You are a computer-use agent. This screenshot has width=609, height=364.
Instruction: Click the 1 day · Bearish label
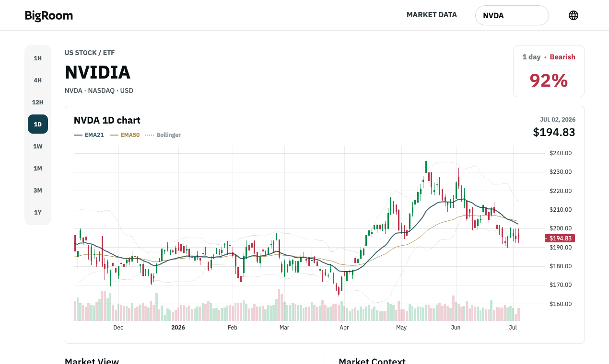tap(549, 57)
